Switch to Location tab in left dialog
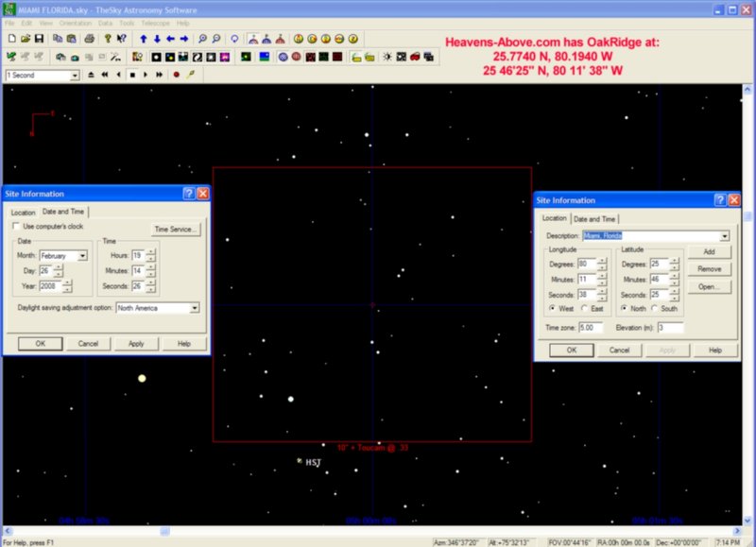 (23, 212)
